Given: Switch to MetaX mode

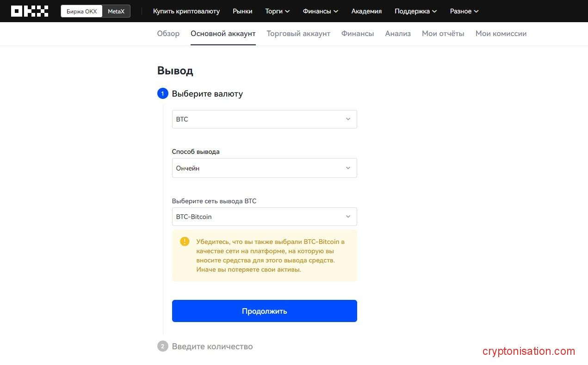Looking at the screenshot, I should point(116,11).
